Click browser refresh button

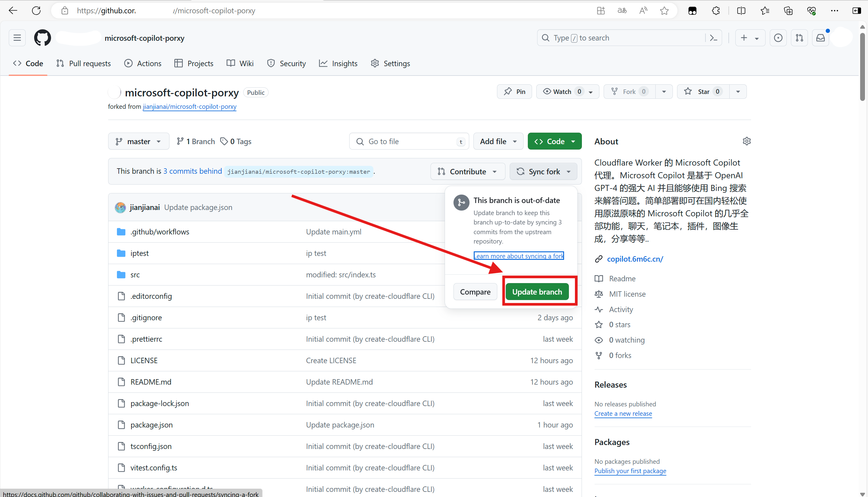pyautogui.click(x=36, y=11)
